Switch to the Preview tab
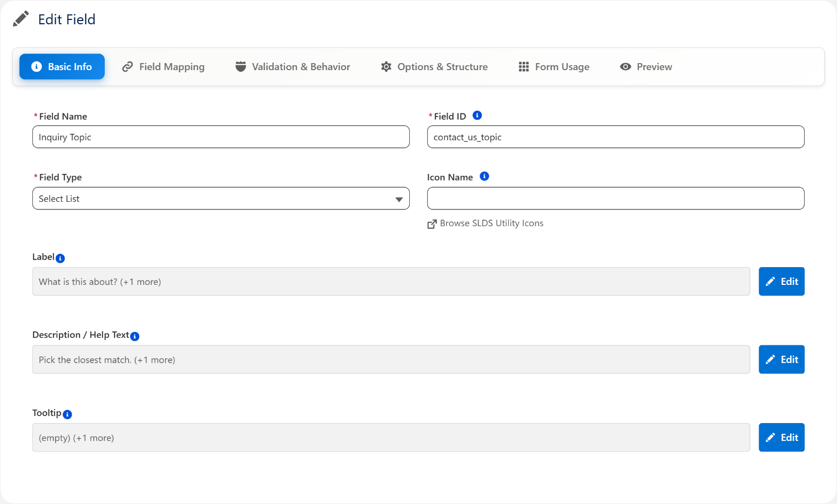Image resolution: width=837 pixels, height=504 pixels. click(x=646, y=66)
